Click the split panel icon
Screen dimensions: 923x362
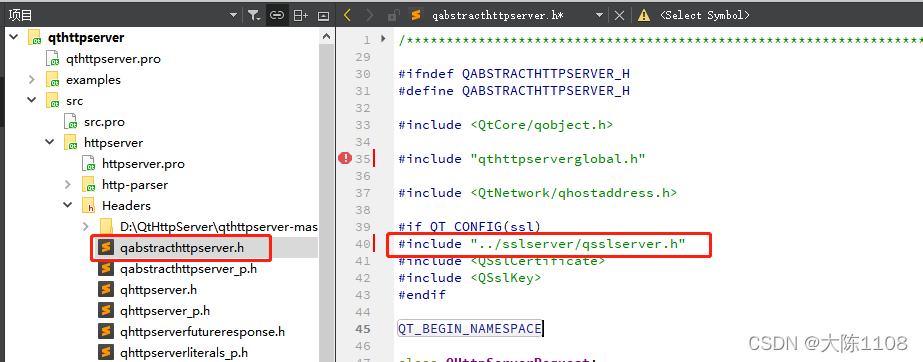[x=301, y=15]
